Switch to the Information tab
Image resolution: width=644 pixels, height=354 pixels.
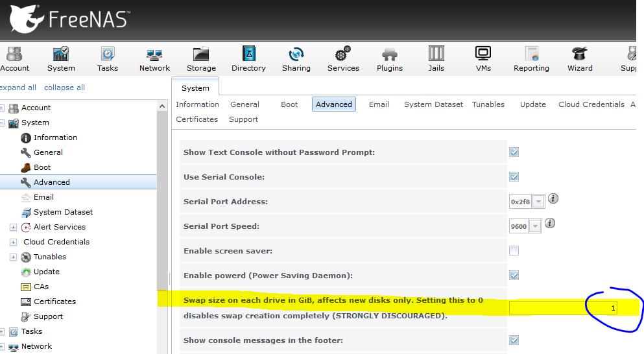point(198,104)
